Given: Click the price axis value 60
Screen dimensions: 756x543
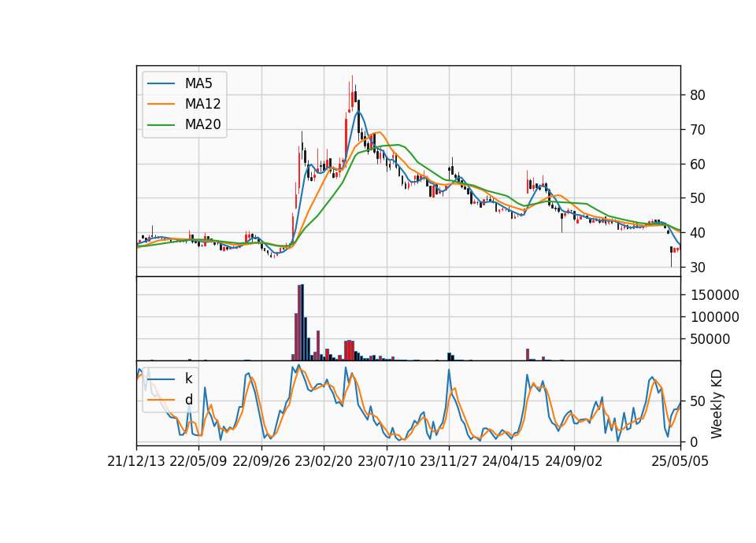Looking at the screenshot, I should coord(698,164).
